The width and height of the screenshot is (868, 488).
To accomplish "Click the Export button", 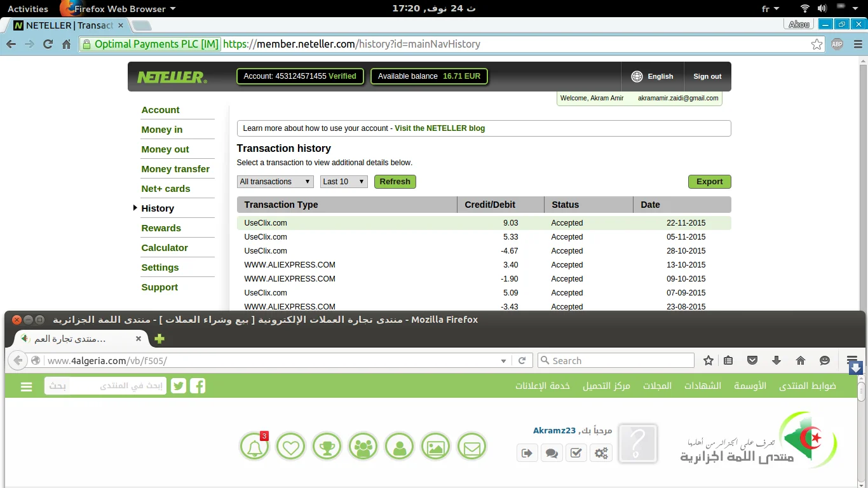I will [709, 182].
